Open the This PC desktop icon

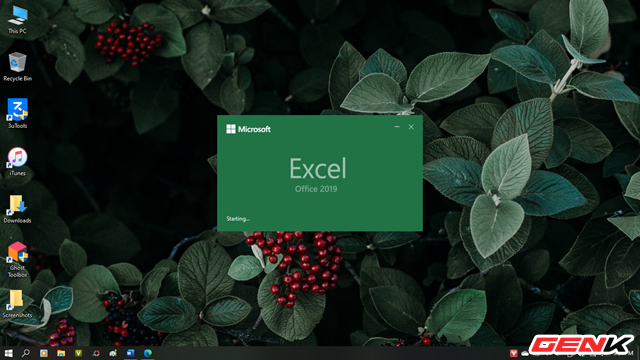click(18, 20)
